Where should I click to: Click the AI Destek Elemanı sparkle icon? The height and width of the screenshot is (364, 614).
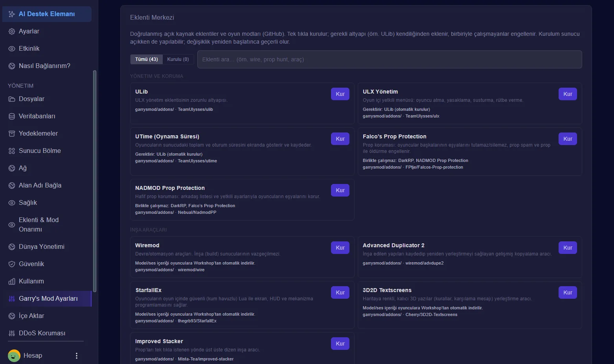click(12, 14)
